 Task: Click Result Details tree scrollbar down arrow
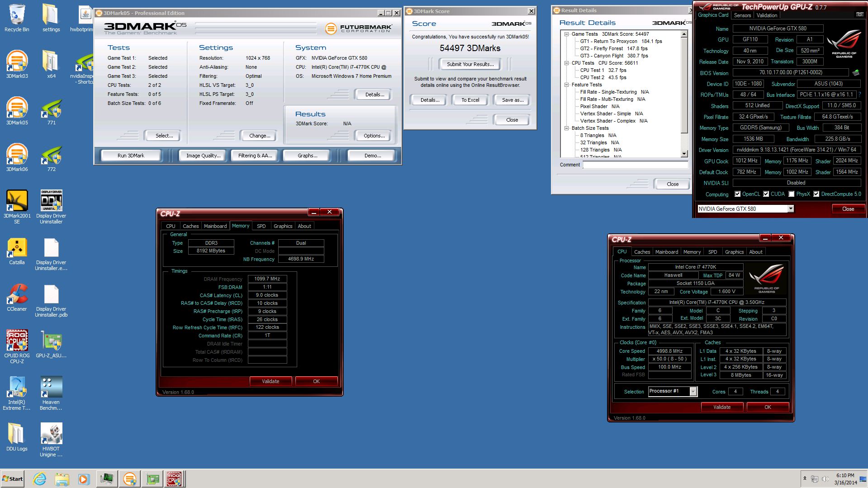[x=684, y=154]
